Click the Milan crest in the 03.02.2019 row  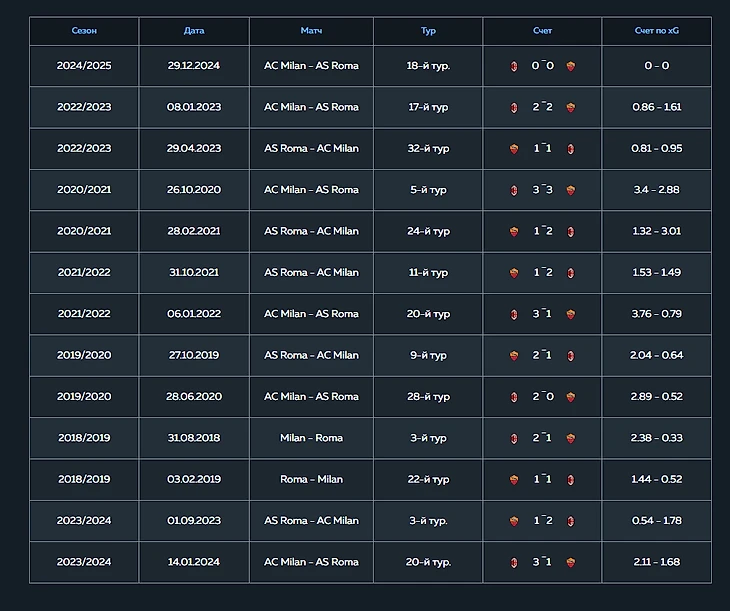570,480
